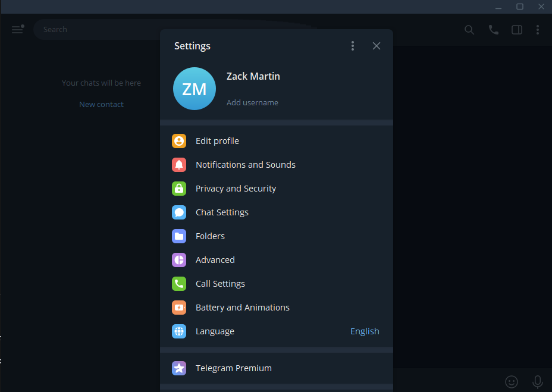The height and width of the screenshot is (392, 552).
Task: Open Advanced settings entry
Action: click(x=277, y=260)
